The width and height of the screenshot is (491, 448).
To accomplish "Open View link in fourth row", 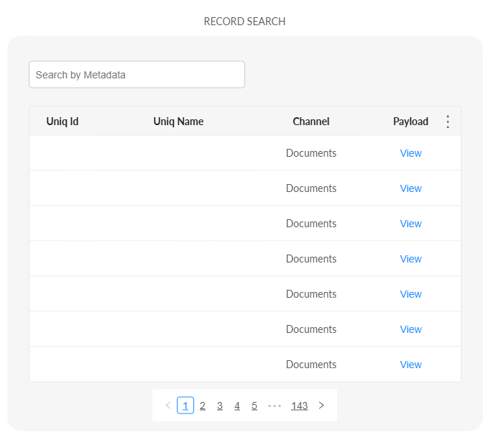I will click(410, 259).
